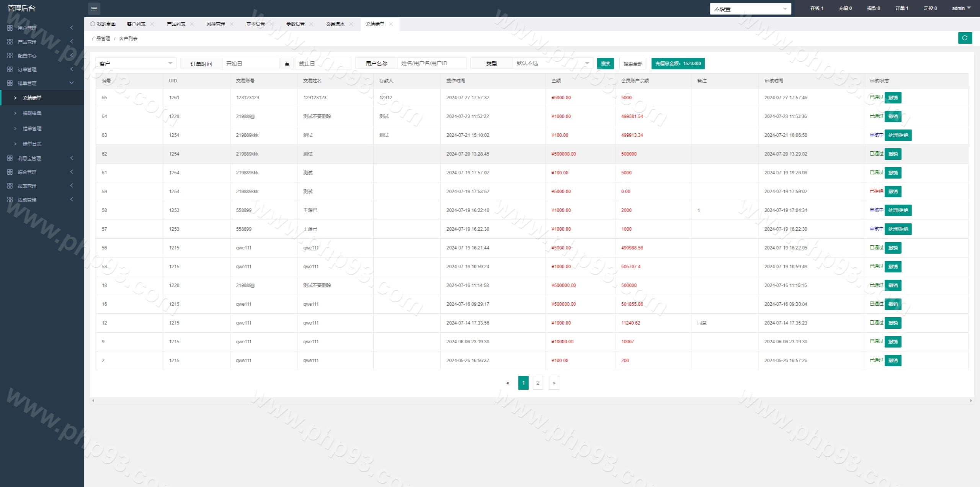980x487 pixels.
Task: Close the 交易流水 tab via X icon
Action: pyautogui.click(x=351, y=24)
